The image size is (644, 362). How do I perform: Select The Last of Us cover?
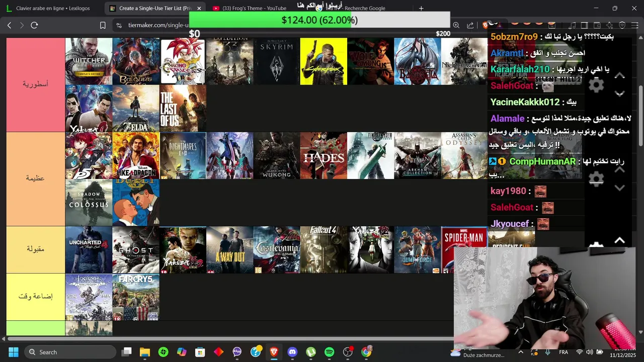click(183, 108)
